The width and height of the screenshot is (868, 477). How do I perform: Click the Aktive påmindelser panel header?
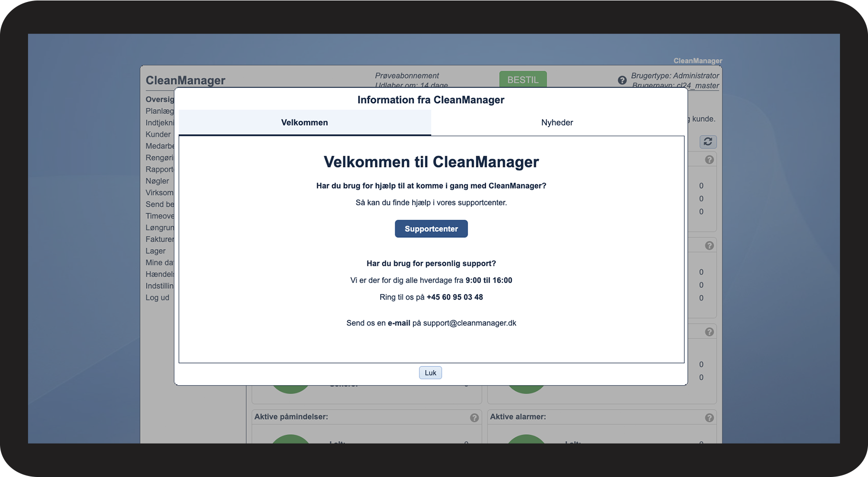(x=291, y=417)
